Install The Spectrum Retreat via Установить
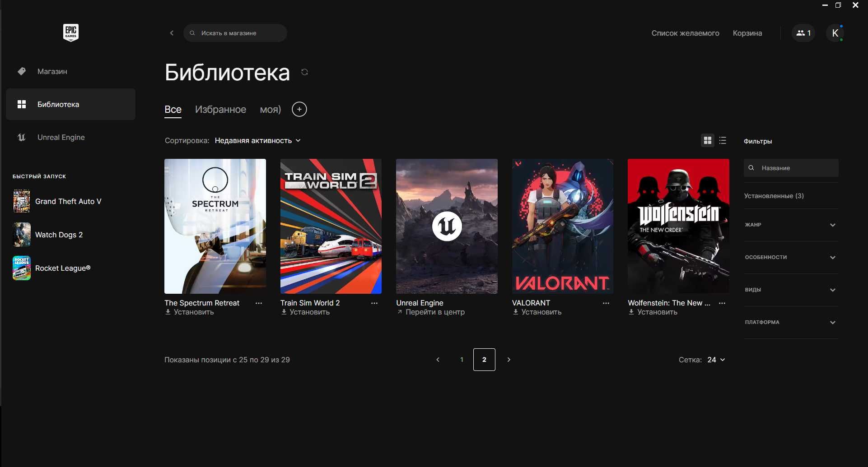 pos(189,312)
